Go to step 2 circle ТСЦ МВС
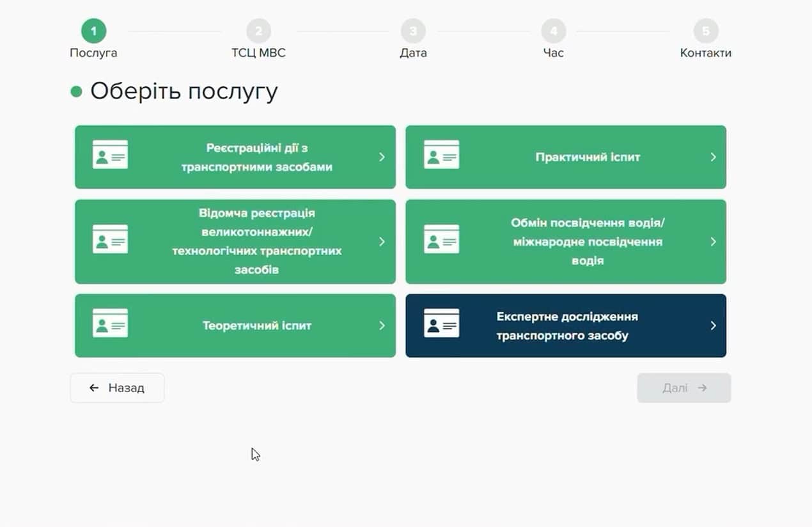Viewport: 812px width, 527px height. click(258, 31)
